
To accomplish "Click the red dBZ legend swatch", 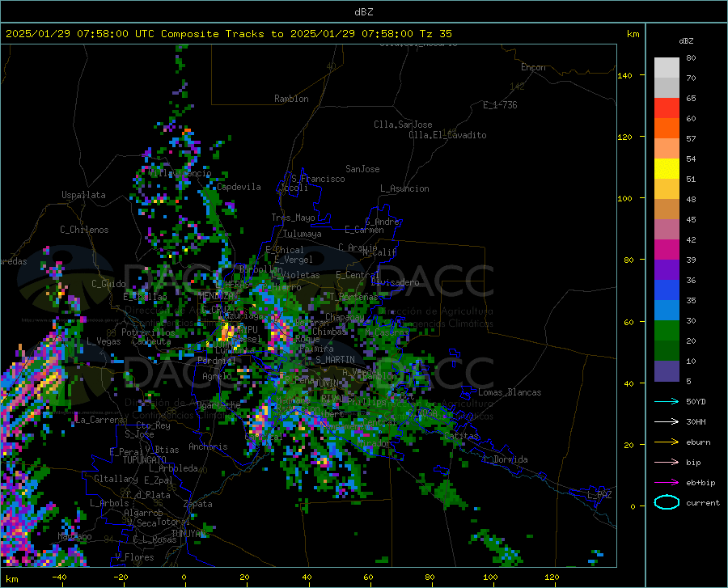I will click(x=667, y=108).
